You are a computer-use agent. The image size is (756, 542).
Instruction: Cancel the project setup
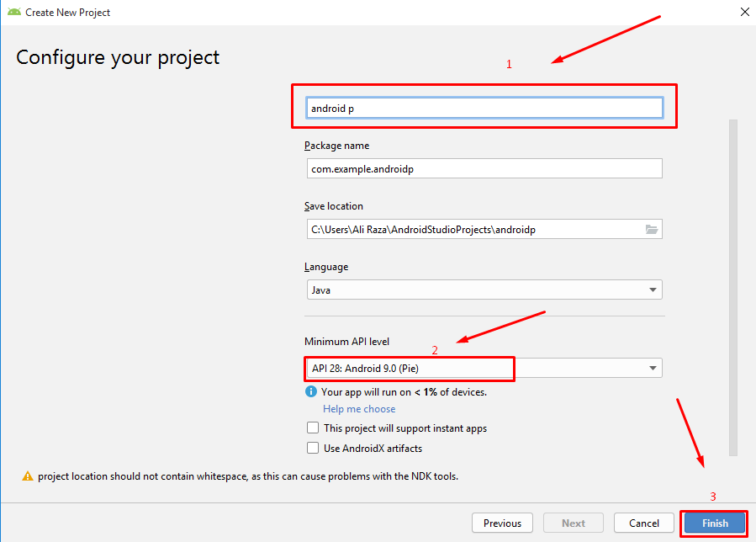click(644, 523)
